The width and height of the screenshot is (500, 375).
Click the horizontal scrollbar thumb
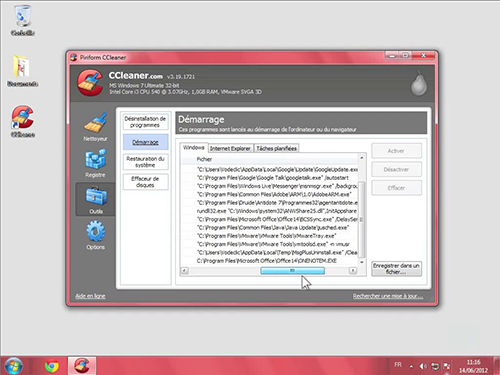pos(292,271)
